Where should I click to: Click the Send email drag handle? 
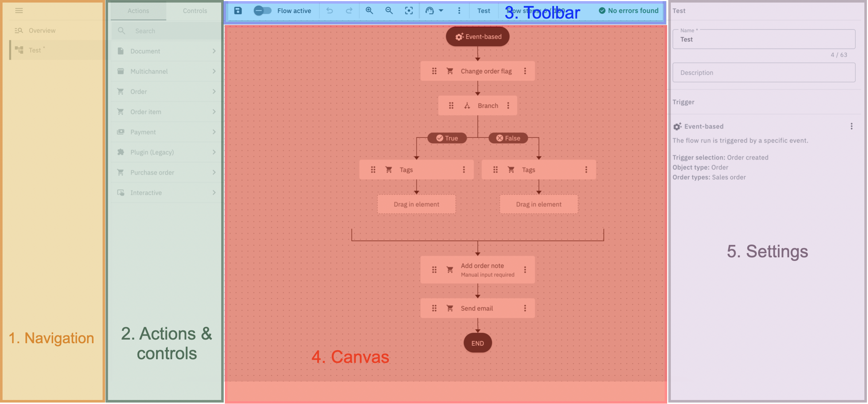434,308
